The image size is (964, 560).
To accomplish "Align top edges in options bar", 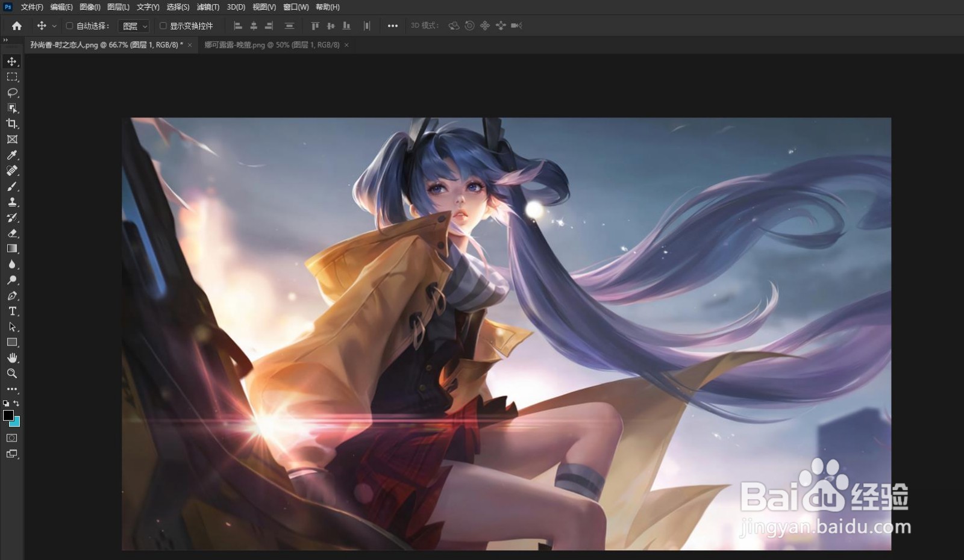I will 315,26.
